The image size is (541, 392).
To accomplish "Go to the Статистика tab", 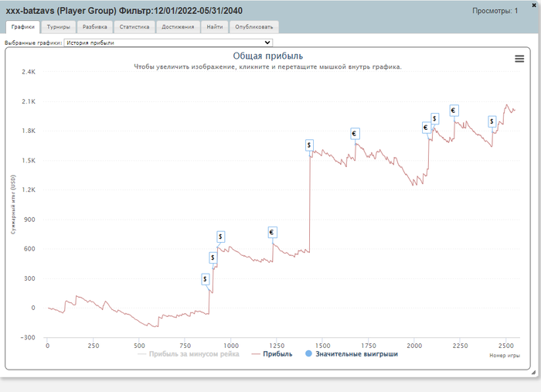I will (134, 27).
